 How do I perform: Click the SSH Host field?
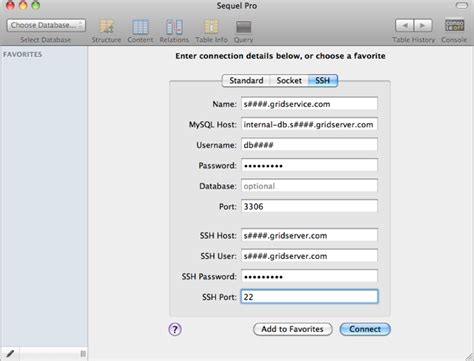click(x=309, y=236)
